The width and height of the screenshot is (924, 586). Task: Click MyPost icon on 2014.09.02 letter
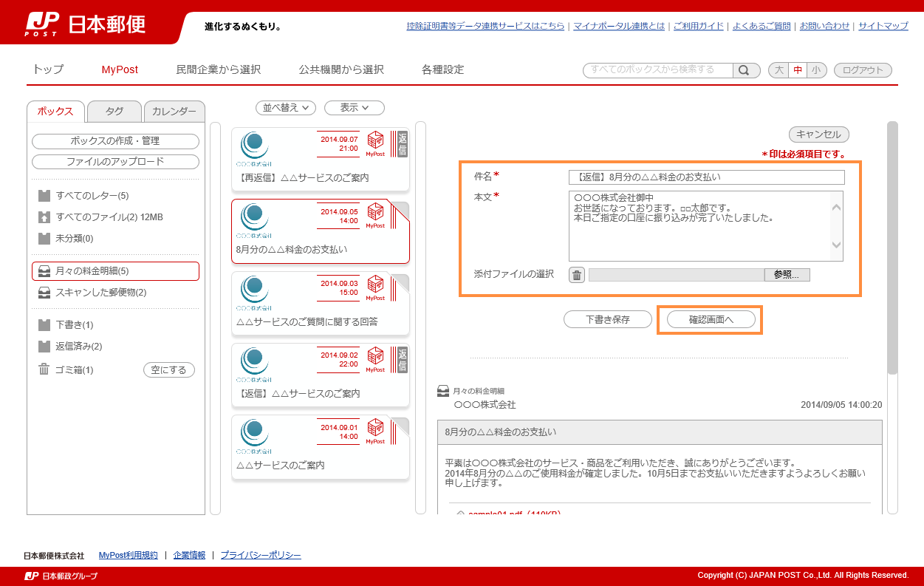tap(375, 359)
